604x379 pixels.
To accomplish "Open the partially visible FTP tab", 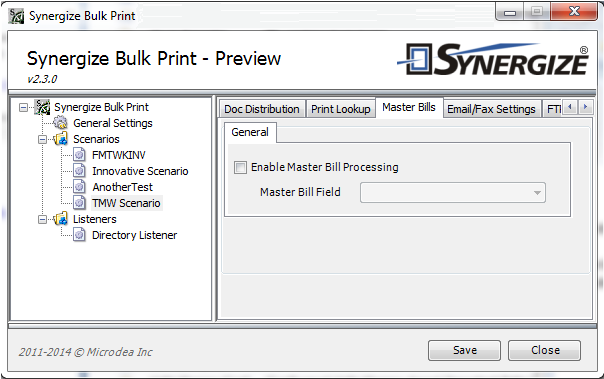I will click(553, 109).
